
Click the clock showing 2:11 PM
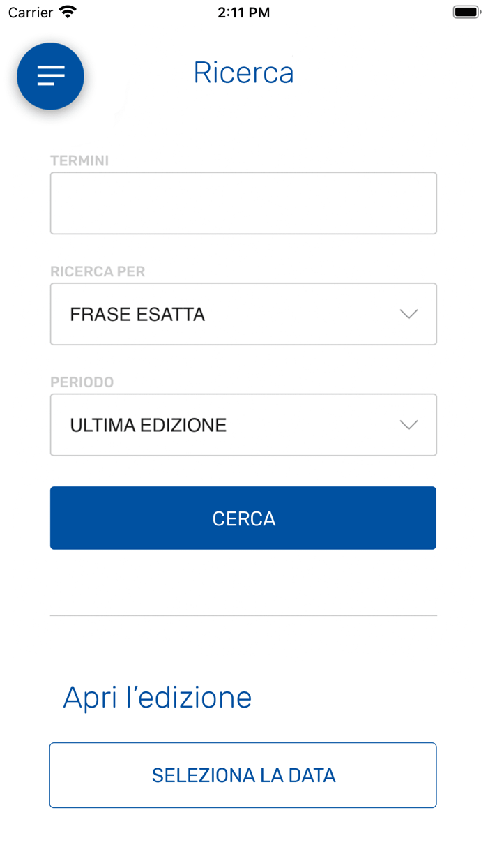point(243,12)
